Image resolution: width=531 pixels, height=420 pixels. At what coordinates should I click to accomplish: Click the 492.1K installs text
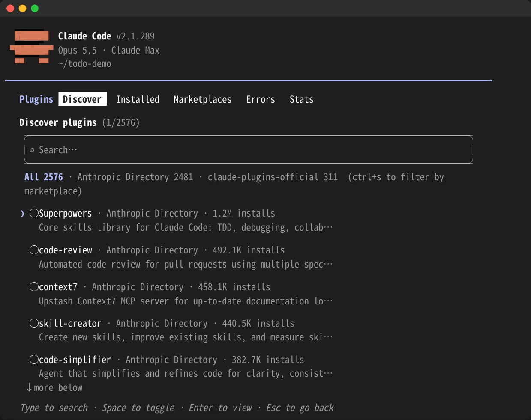[249, 250]
